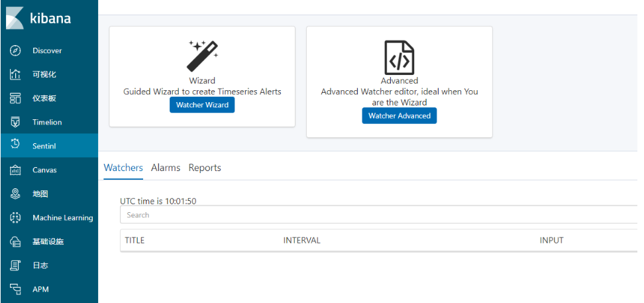Click the Timelion shield icon
The image size is (644, 303).
tap(15, 122)
